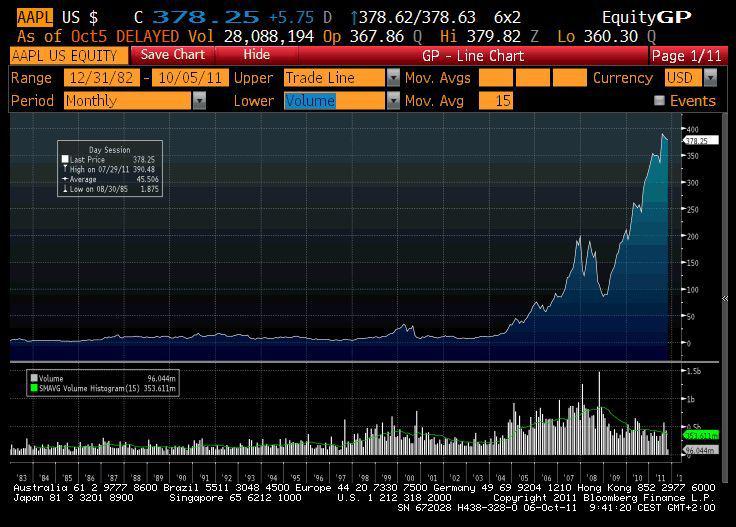The image size is (736, 527).
Task: Click the 378.25 price label on axis
Action: click(x=700, y=140)
